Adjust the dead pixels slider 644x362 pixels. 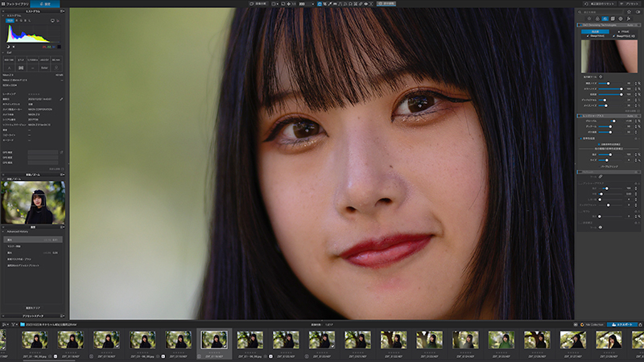610,100
